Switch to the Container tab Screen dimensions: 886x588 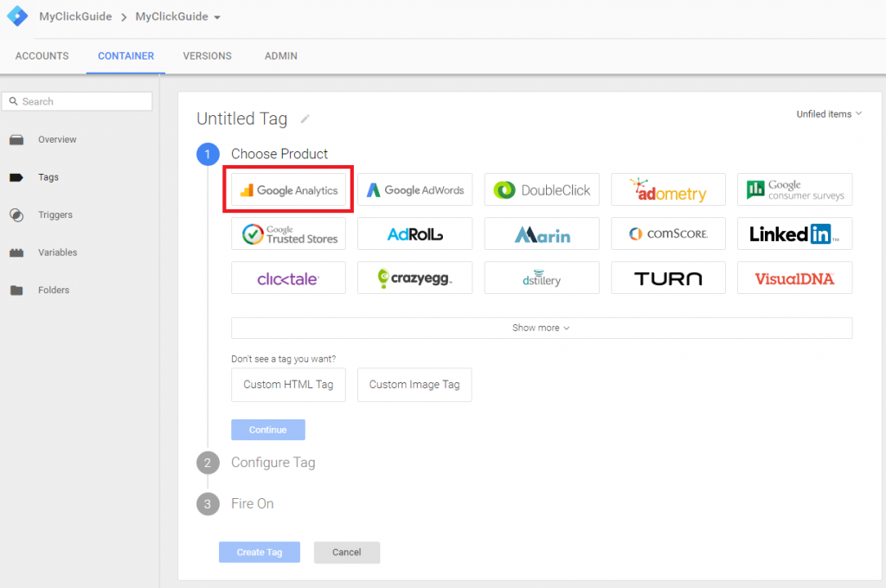point(125,56)
